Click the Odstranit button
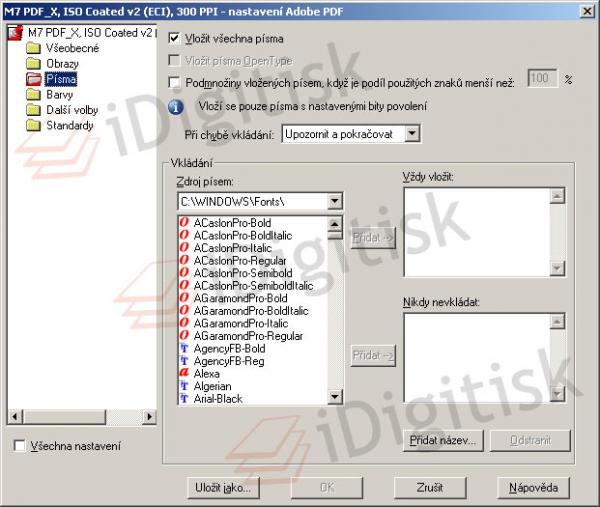This screenshot has width=600, height=507. (530, 440)
